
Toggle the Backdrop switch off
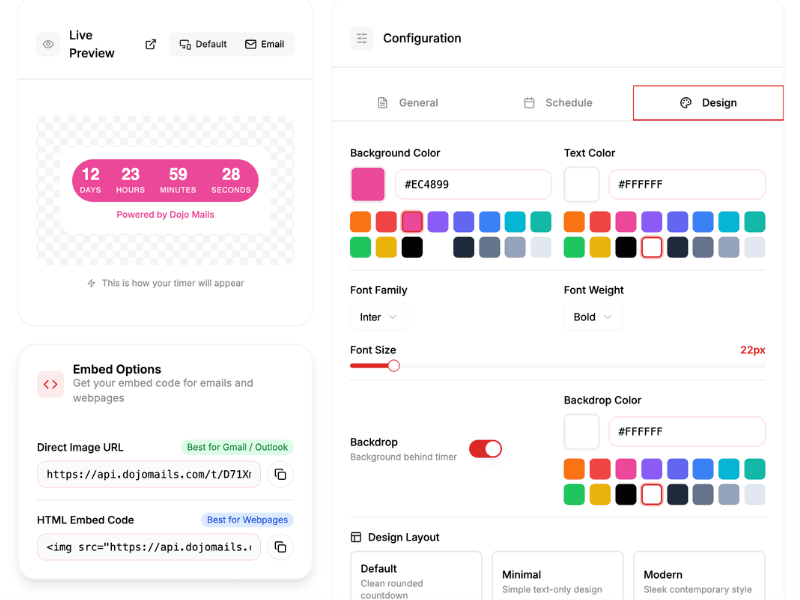[x=485, y=449]
